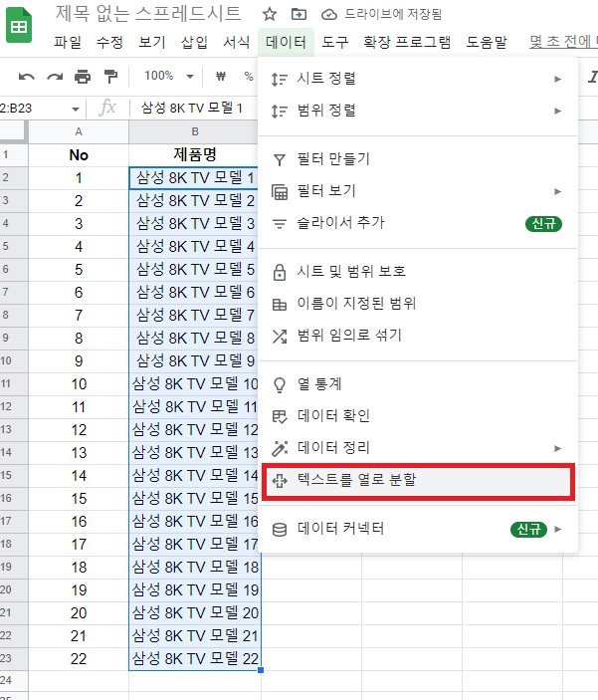Click the database icon for 데이터 커넥터
Image resolution: width=598 pixels, height=700 pixels.
tap(280, 530)
